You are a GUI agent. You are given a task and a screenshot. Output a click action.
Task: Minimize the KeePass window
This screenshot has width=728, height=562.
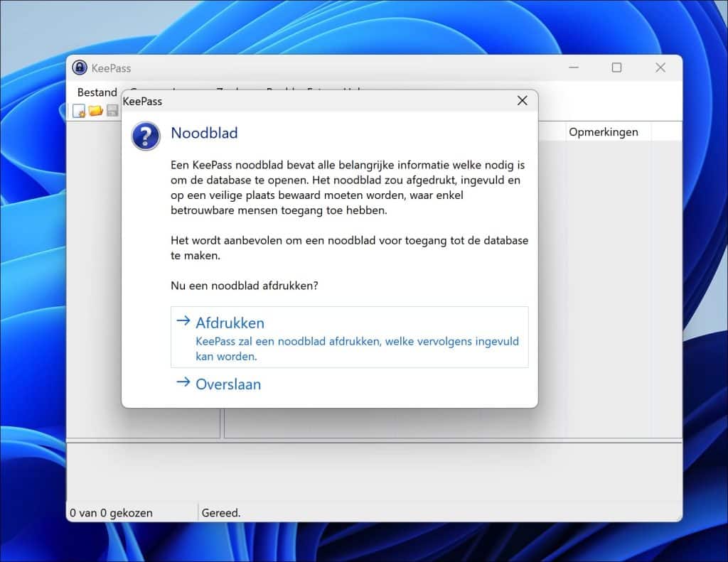click(x=573, y=67)
